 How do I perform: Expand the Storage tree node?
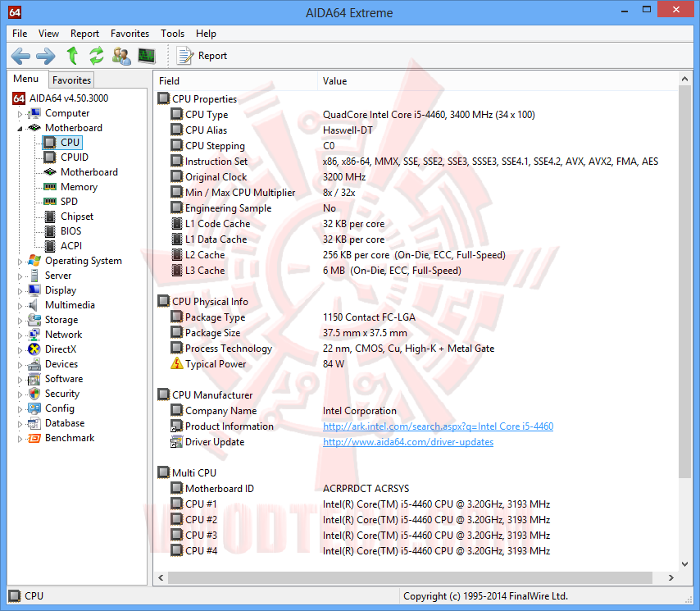click(20, 320)
